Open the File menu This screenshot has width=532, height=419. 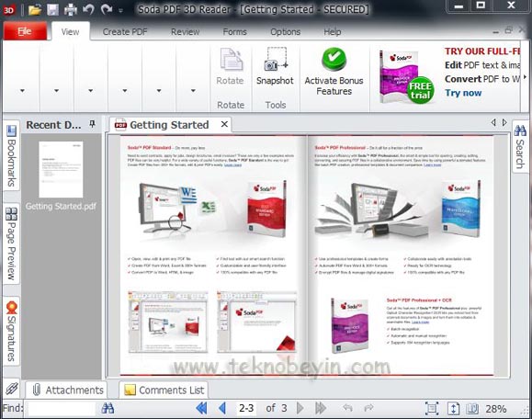(25, 31)
